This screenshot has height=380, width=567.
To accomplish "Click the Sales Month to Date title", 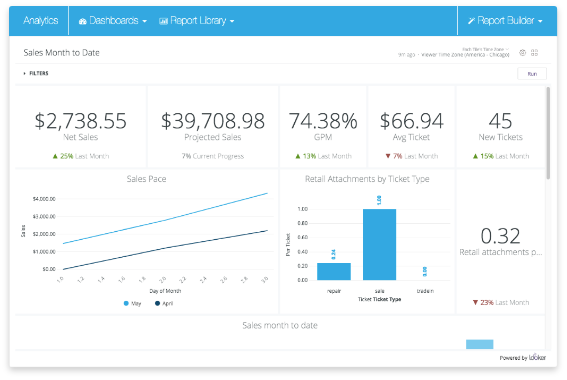I will click(61, 53).
